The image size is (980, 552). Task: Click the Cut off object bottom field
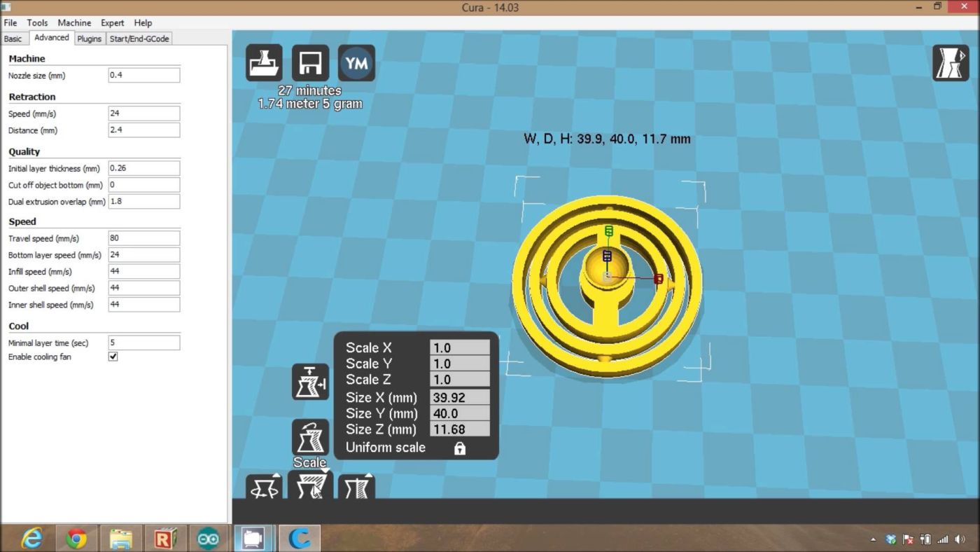point(143,185)
